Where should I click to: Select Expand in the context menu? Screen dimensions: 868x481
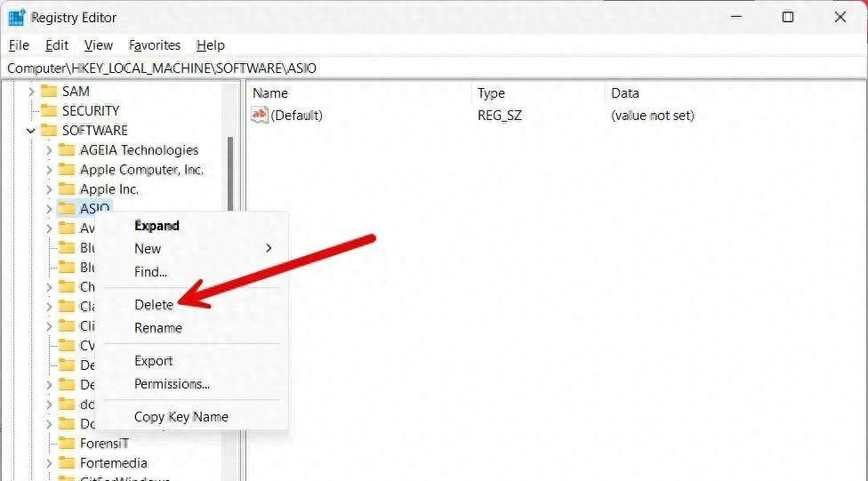click(157, 226)
